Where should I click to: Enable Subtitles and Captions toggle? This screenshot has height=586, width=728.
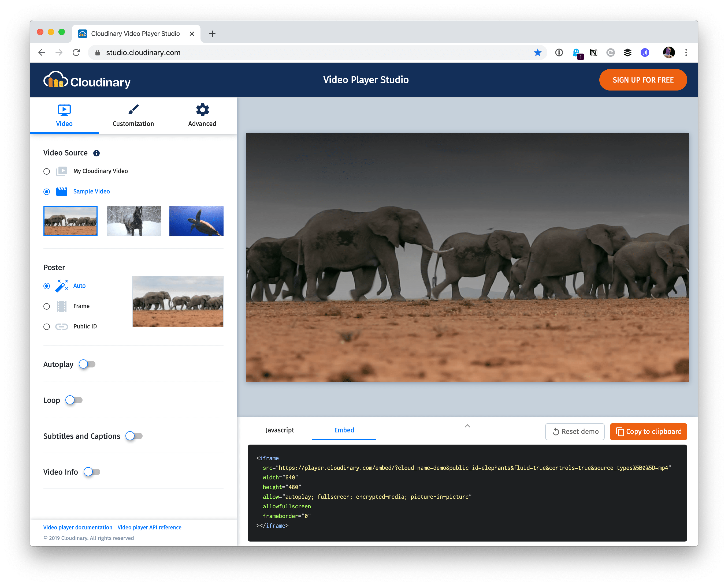coord(134,436)
